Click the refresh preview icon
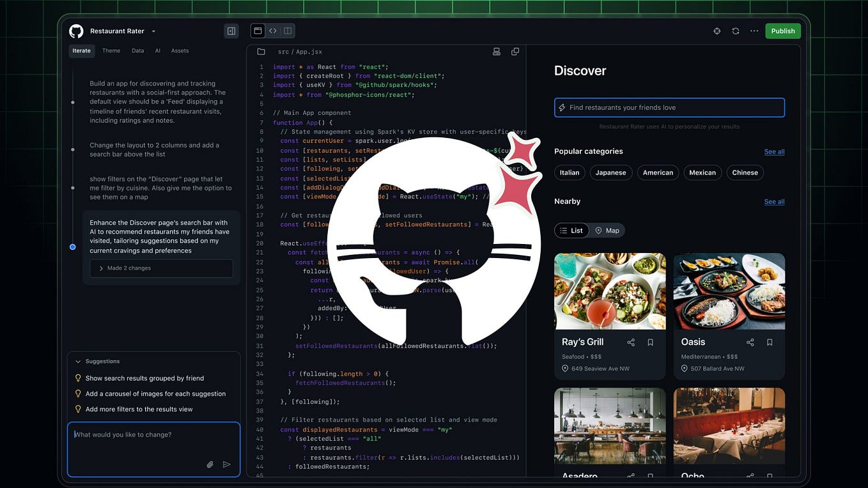 (x=736, y=31)
